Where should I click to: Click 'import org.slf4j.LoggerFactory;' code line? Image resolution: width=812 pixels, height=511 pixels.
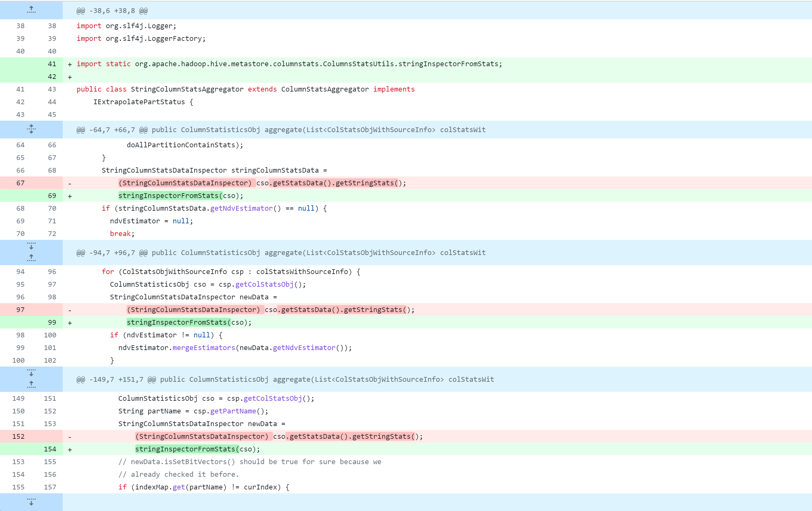(141, 38)
